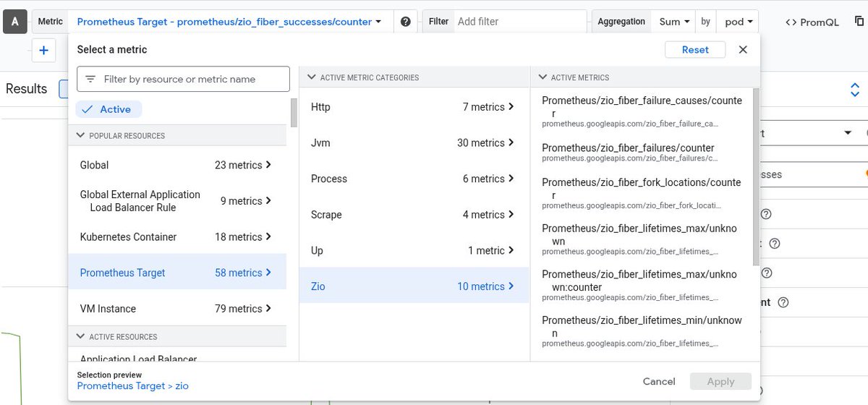Image resolution: width=868 pixels, height=405 pixels.
Task: Close the Select a metric dialog
Action: [743, 50]
